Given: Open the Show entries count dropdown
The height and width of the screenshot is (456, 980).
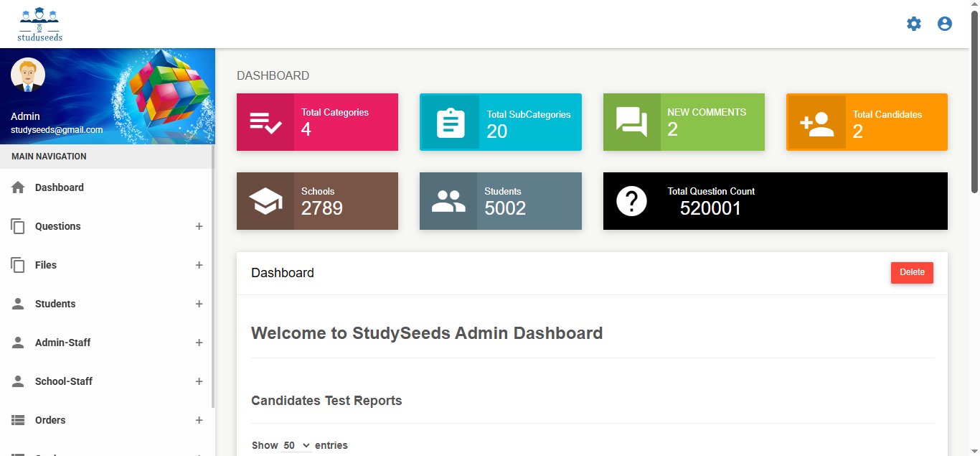Looking at the screenshot, I should 296,445.
